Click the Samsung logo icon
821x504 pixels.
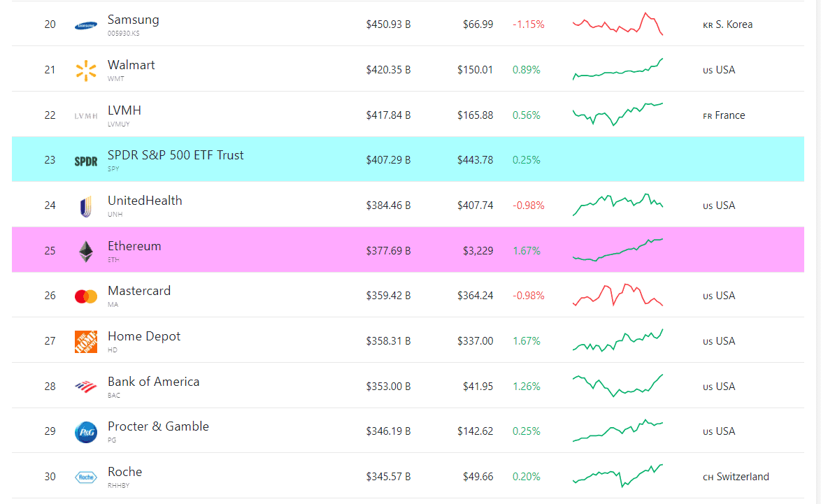86,25
